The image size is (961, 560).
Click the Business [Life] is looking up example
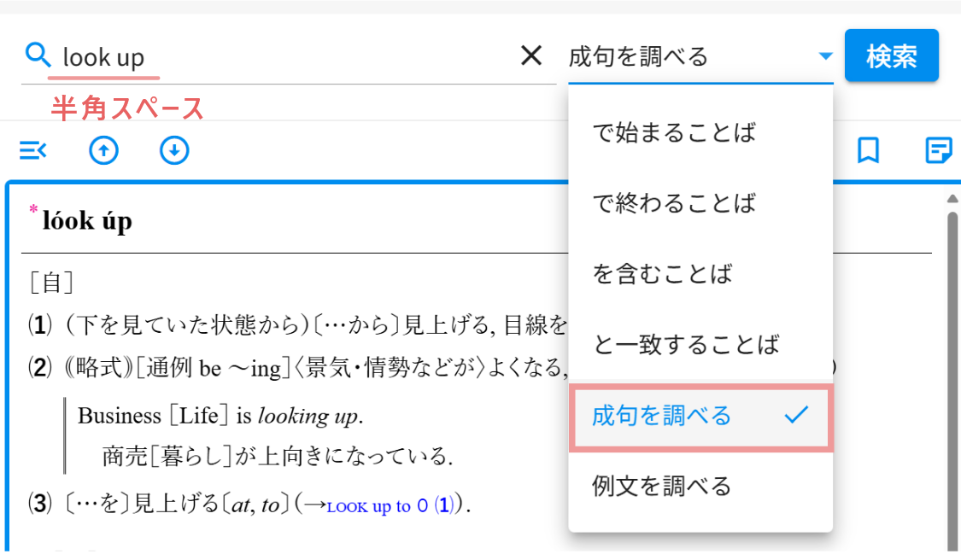(x=220, y=416)
